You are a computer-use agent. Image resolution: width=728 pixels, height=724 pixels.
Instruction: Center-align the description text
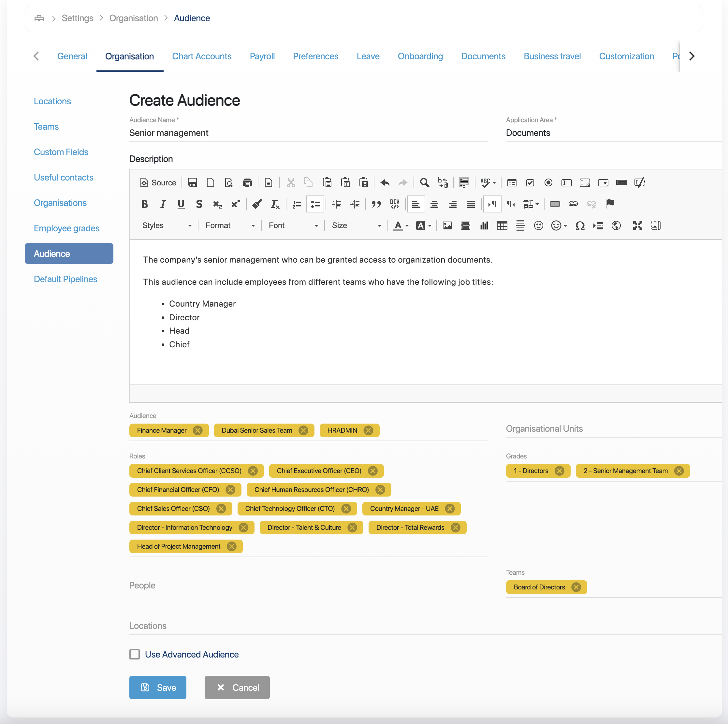point(434,204)
